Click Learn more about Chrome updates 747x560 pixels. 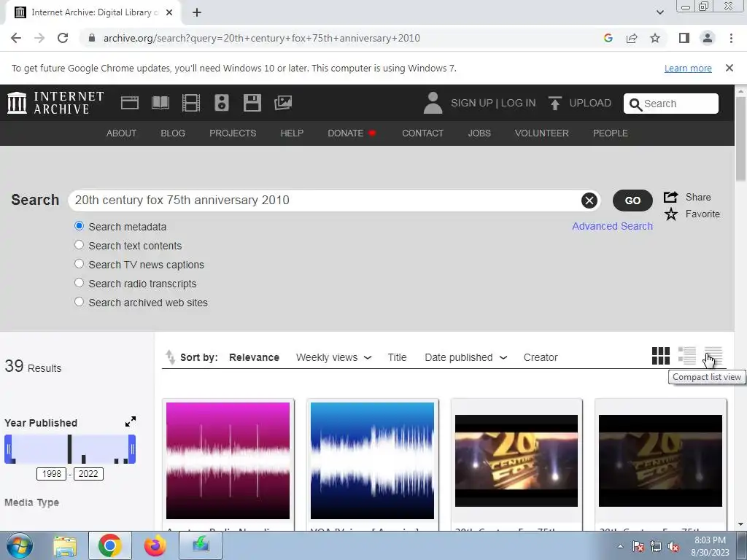click(688, 68)
